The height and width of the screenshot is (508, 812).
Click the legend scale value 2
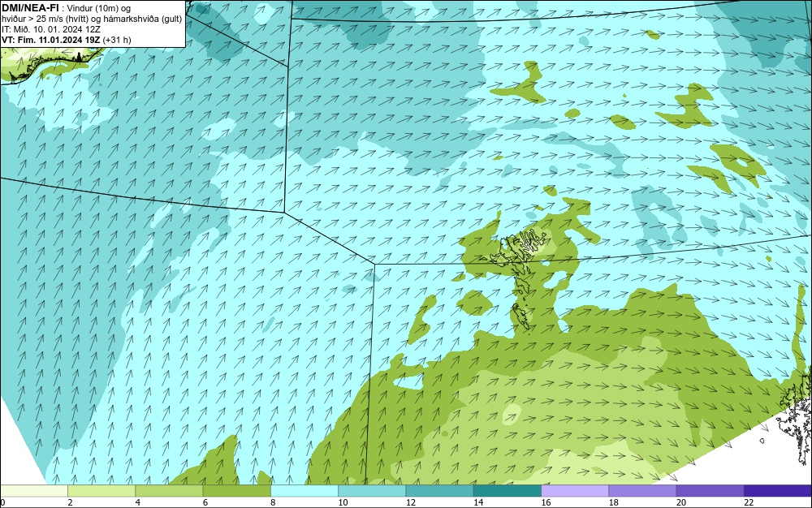click(70, 502)
